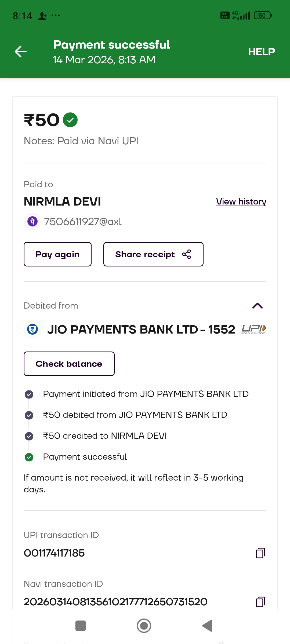Tap the PhonePe icon beside UPI address

32,222
